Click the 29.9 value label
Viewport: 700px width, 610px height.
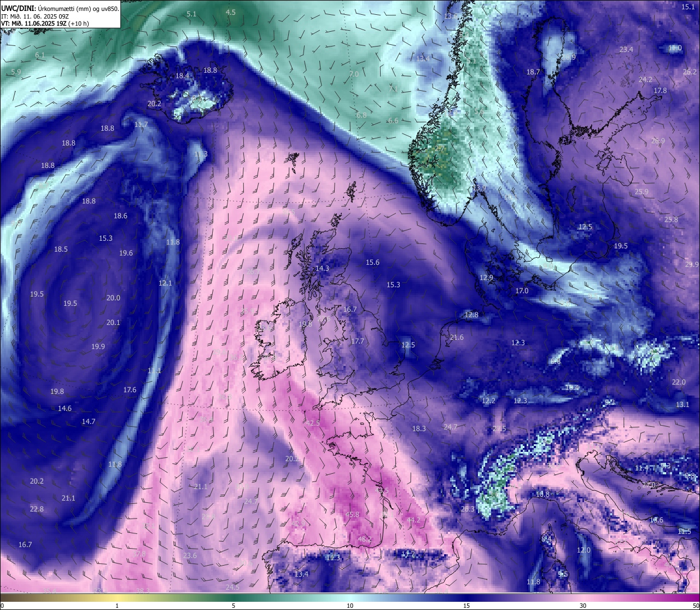point(692,264)
